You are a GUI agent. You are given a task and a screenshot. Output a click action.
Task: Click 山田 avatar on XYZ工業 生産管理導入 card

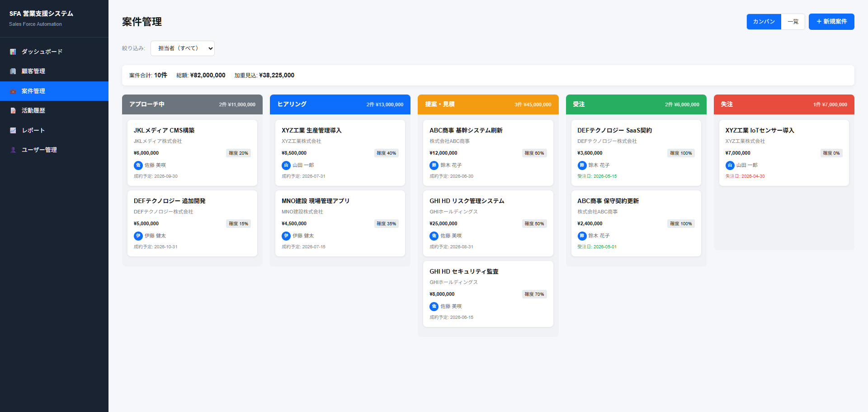tap(286, 166)
